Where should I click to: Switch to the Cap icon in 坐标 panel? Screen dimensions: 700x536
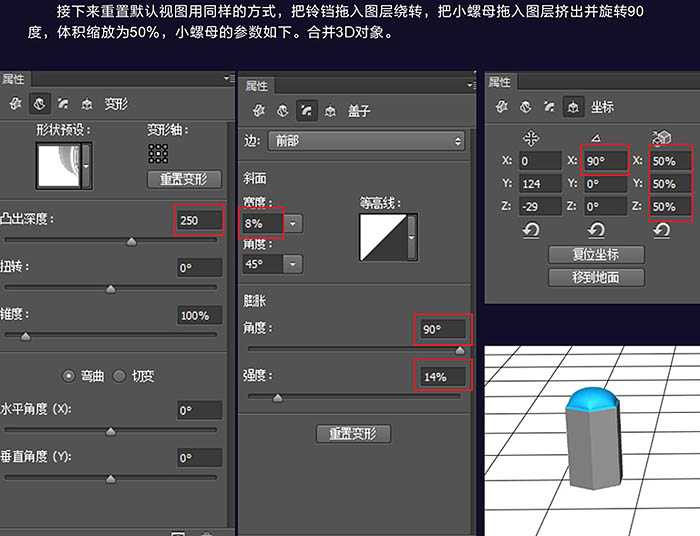[x=549, y=106]
